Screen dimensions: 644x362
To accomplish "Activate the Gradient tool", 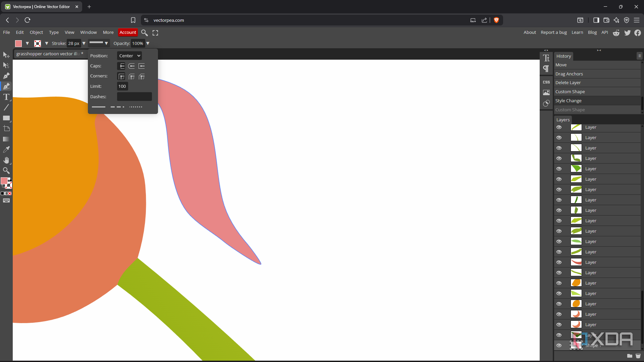I will pos(6,139).
